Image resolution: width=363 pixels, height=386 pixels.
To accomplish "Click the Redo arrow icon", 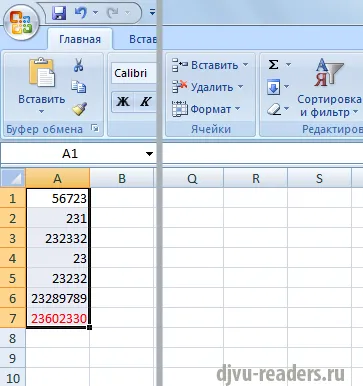I will click(x=113, y=13).
